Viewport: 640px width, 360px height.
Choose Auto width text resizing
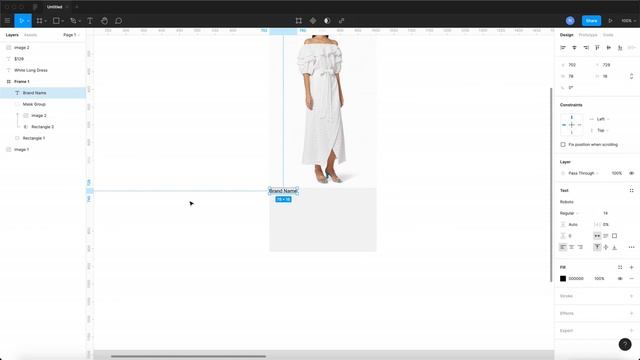597,236
